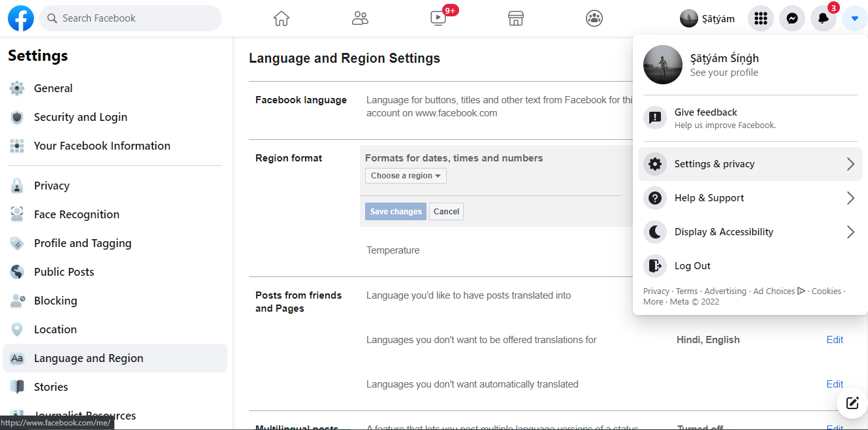
Task: Click the Temperature setting row
Action: tap(393, 250)
